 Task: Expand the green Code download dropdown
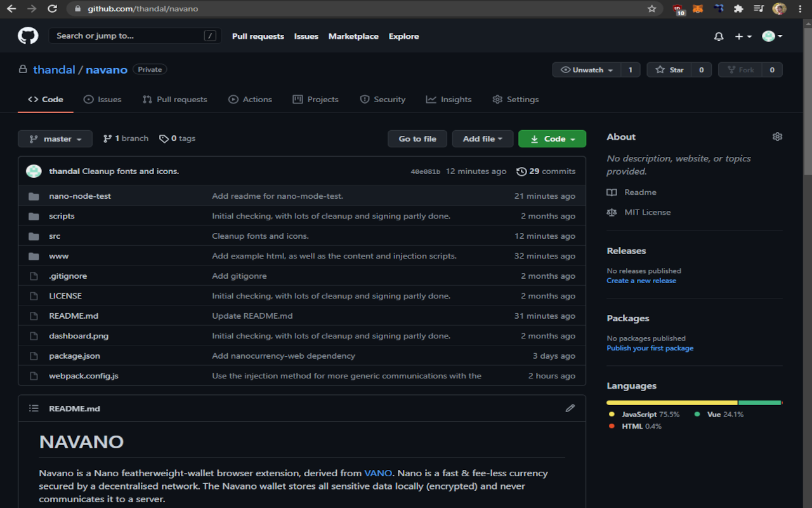pos(552,139)
